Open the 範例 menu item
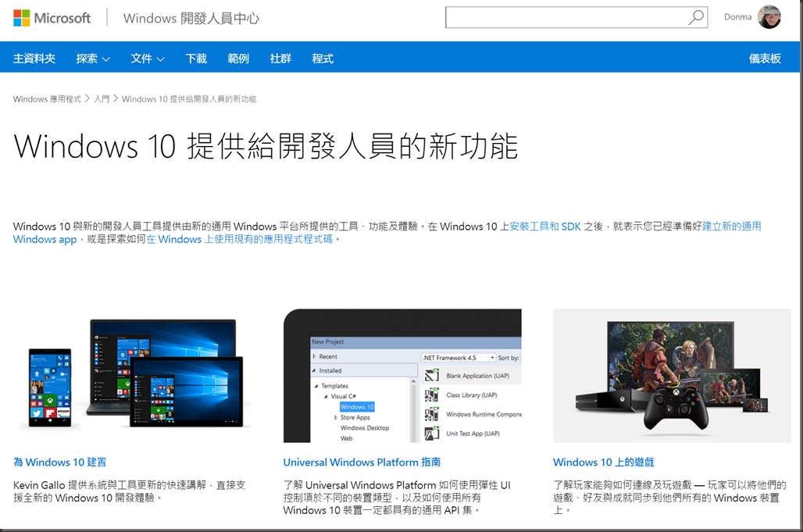The width and height of the screenshot is (803, 532). coord(238,59)
